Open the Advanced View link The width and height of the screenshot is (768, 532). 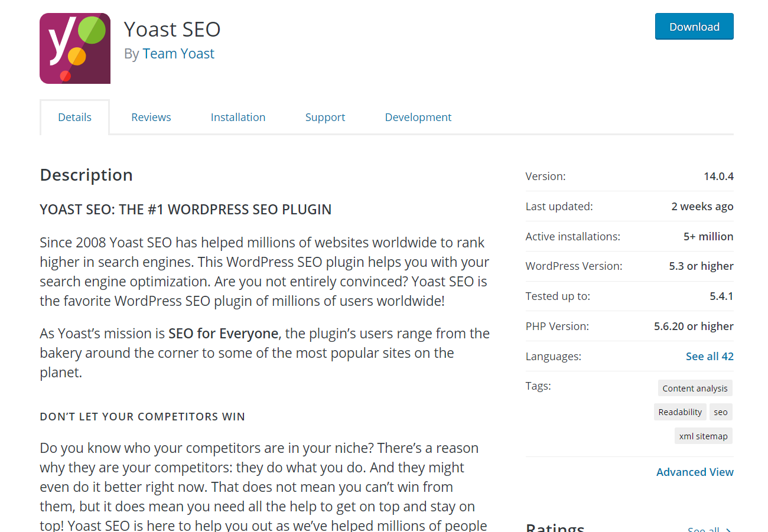click(695, 472)
